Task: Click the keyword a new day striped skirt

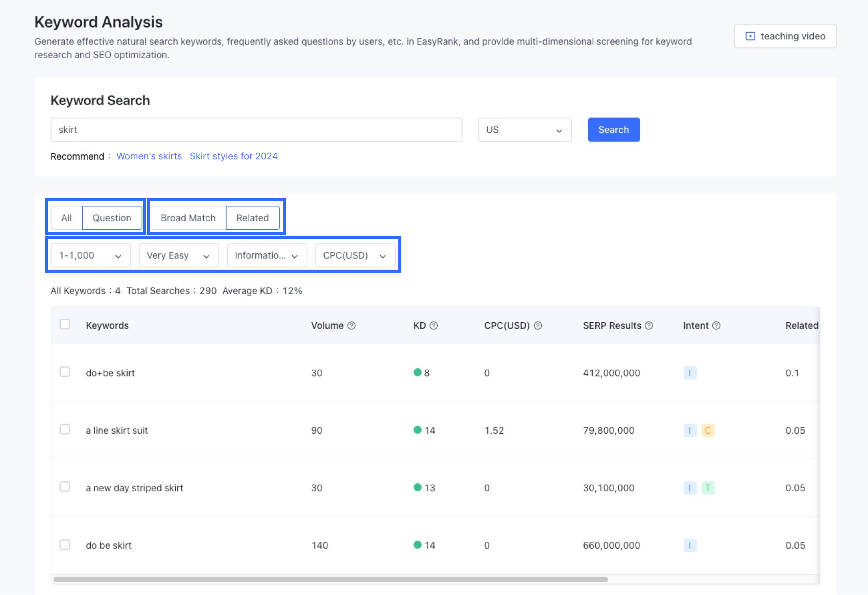Action: pyautogui.click(x=135, y=488)
